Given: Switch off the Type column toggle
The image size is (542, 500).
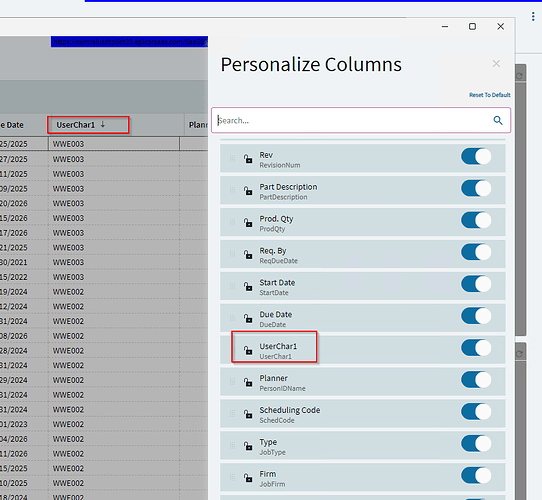Looking at the screenshot, I should coord(476,444).
